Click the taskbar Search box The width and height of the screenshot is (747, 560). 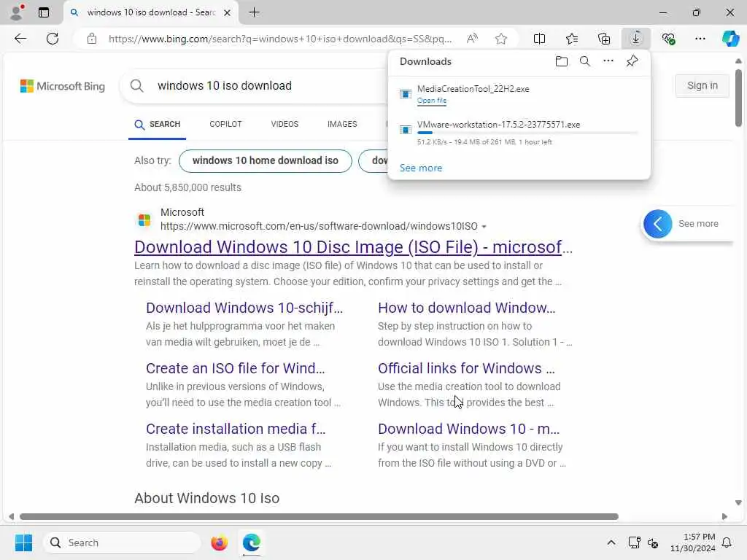coord(122,542)
